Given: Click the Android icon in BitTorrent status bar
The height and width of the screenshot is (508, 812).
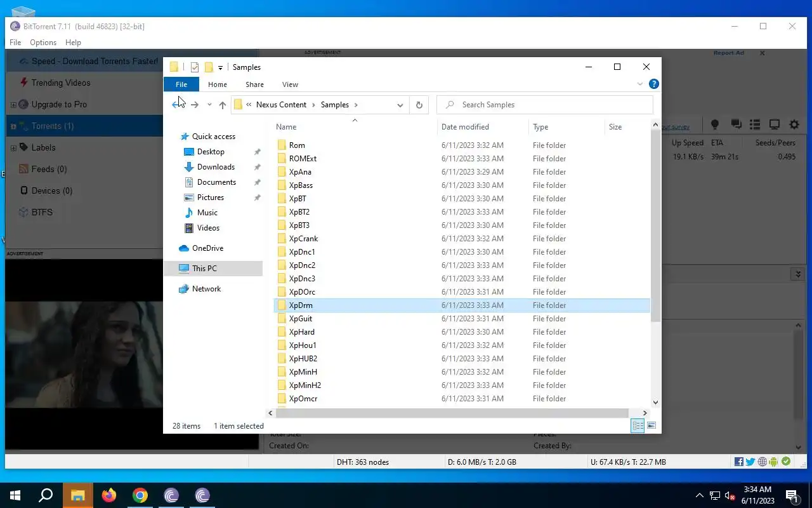Looking at the screenshot, I should tap(774, 462).
